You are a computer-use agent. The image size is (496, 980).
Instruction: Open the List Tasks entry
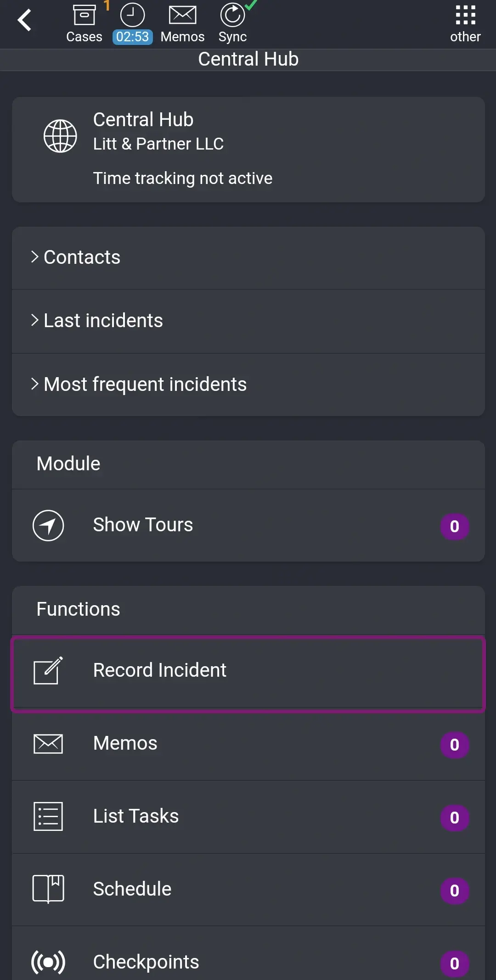(x=135, y=816)
